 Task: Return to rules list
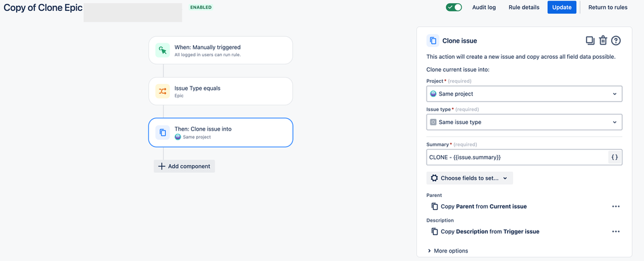[608, 7]
